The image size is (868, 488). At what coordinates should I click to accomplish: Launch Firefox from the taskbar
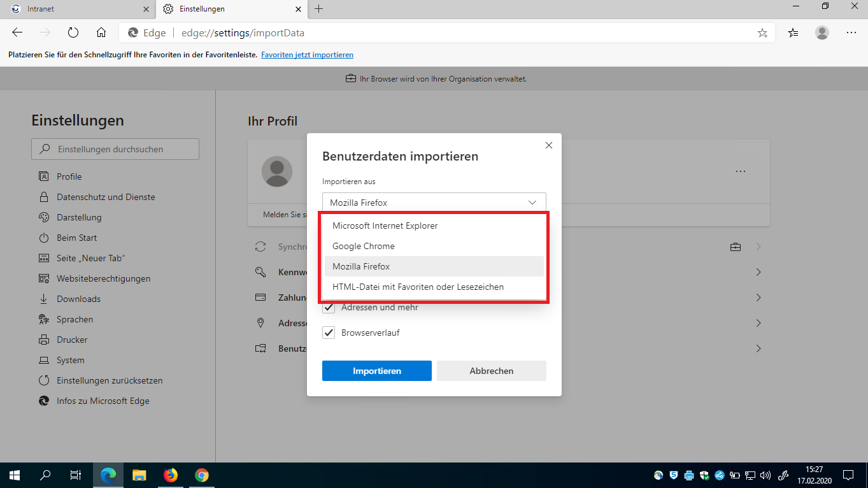170,475
